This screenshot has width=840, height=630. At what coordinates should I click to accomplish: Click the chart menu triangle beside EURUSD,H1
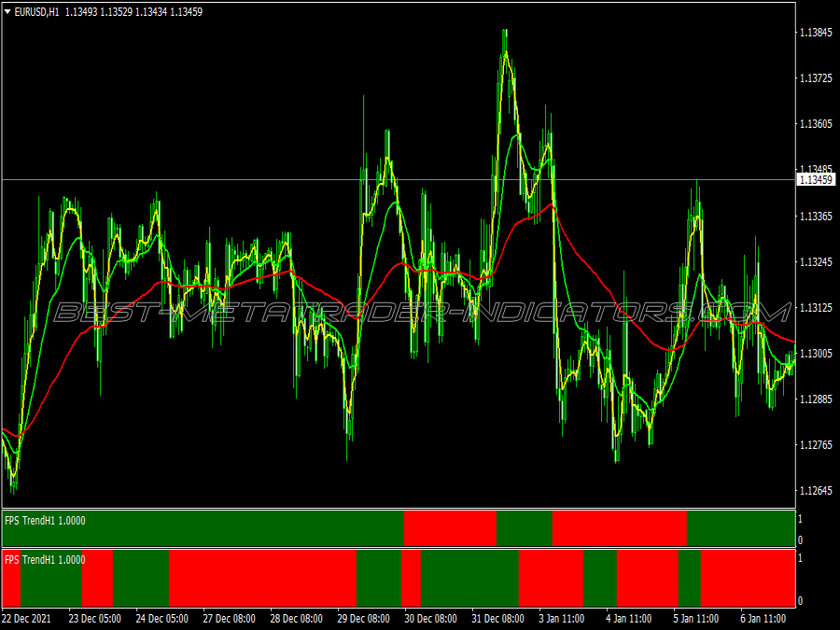click(7, 11)
